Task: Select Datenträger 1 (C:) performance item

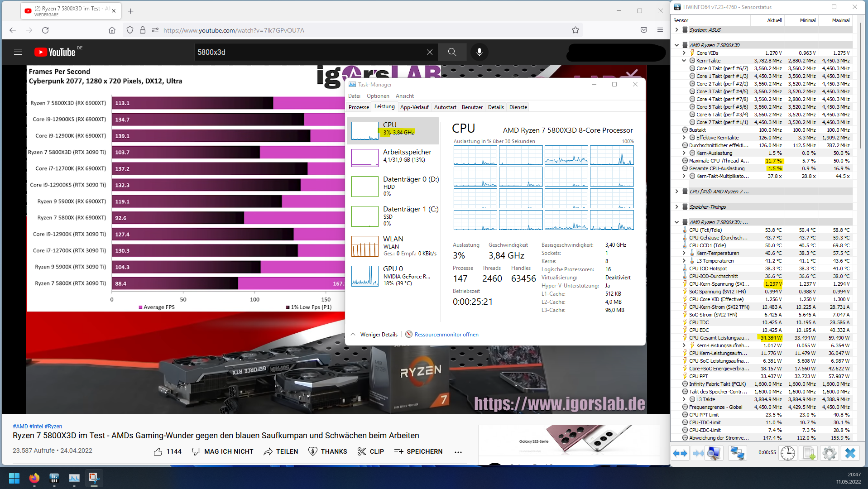Action: click(393, 216)
